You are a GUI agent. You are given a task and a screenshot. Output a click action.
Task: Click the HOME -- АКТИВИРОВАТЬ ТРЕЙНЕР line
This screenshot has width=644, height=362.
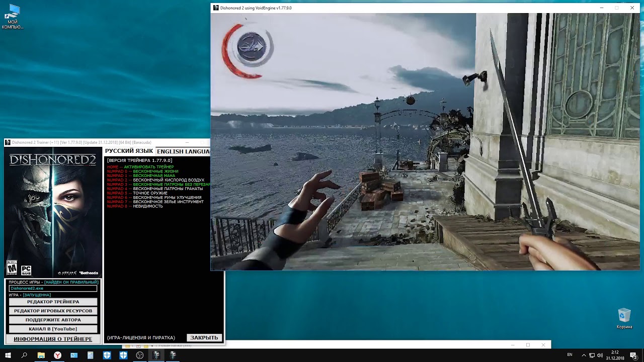[140, 167]
